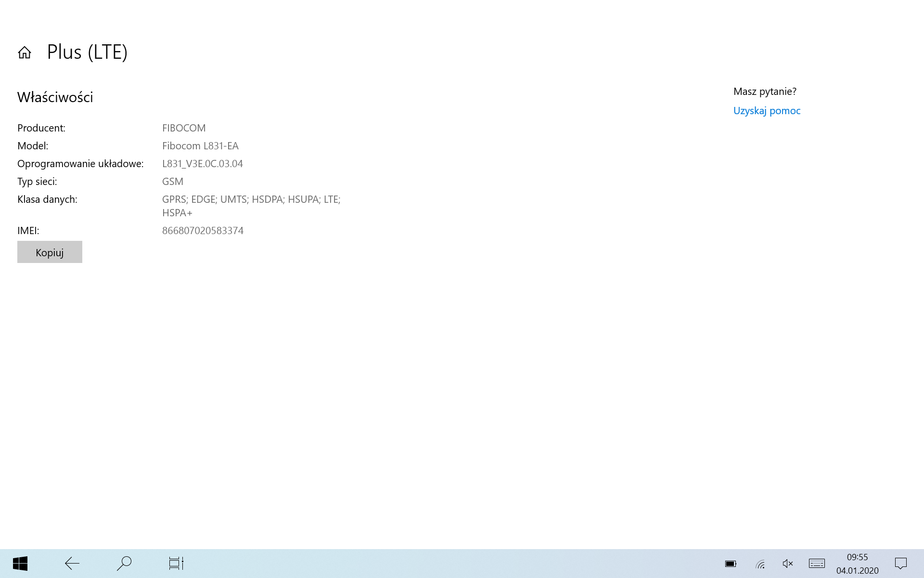Open the Windows Start menu
Viewport: 924px width, 578px height.
pyautogui.click(x=20, y=563)
